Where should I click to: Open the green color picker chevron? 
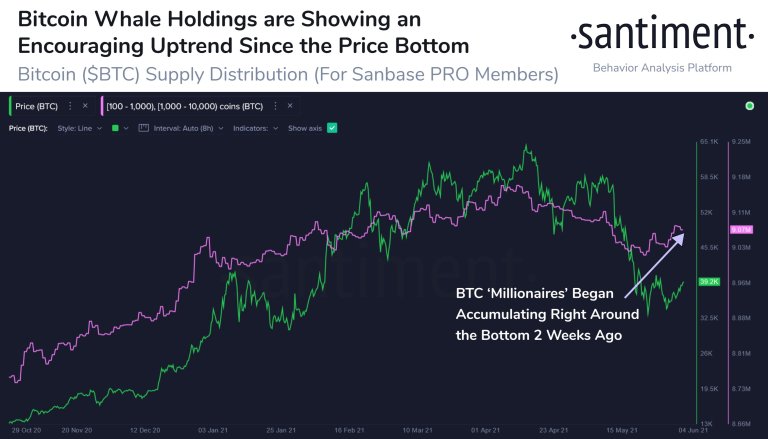coord(126,128)
